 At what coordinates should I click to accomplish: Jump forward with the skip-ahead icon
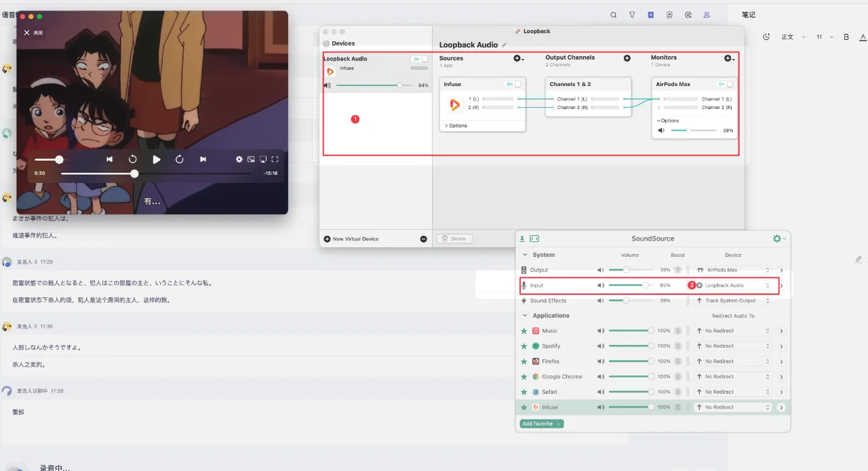click(x=180, y=159)
